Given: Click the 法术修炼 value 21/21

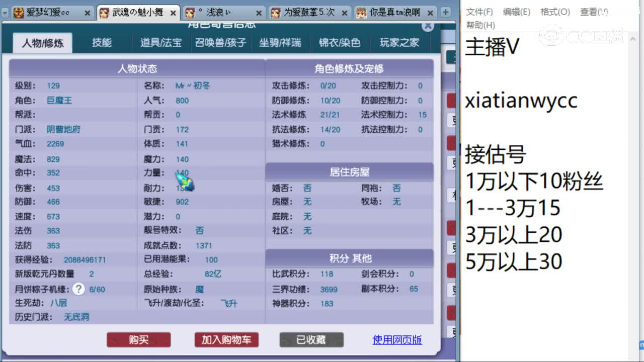Looking at the screenshot, I should (330, 115).
